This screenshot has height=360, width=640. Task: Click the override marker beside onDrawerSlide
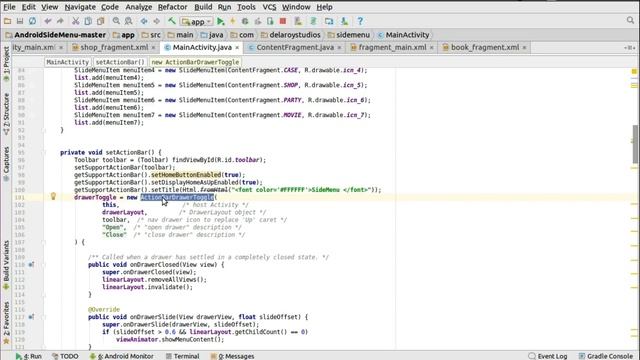31,317
